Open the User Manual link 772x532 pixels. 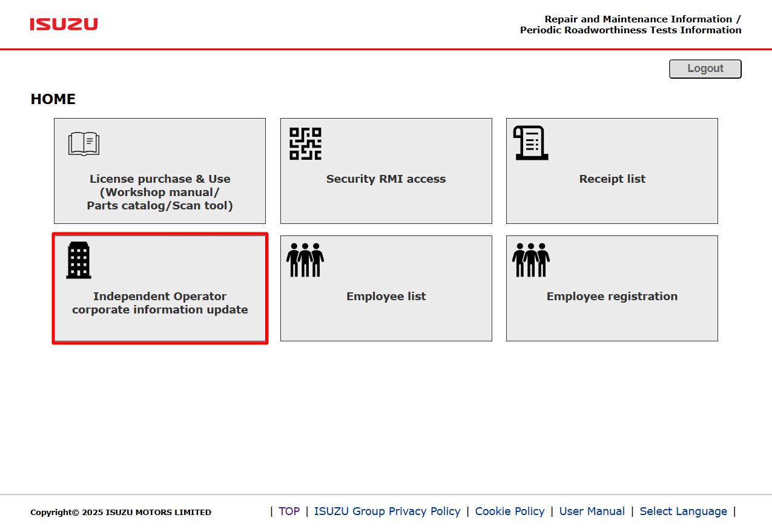click(x=592, y=511)
